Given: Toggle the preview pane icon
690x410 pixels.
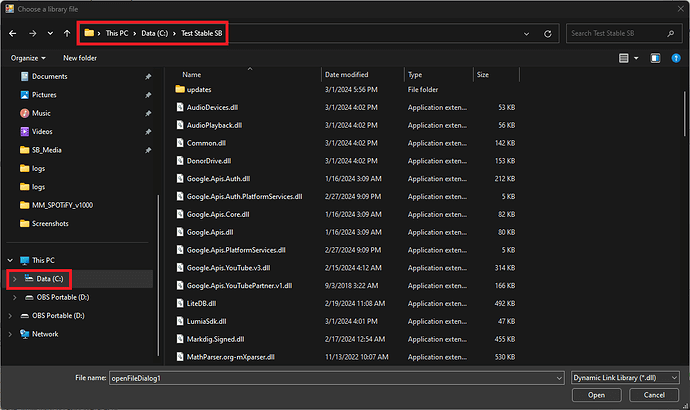Looking at the screenshot, I should tap(655, 58).
